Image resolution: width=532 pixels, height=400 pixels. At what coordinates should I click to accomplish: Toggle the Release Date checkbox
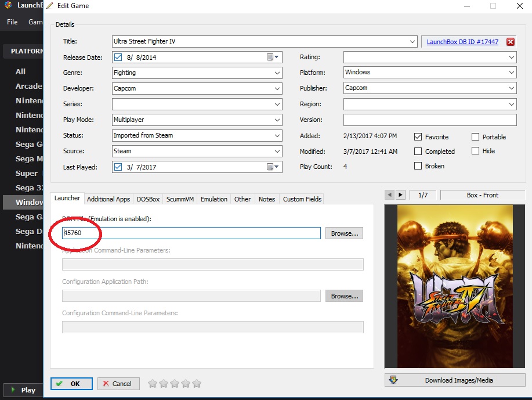118,57
